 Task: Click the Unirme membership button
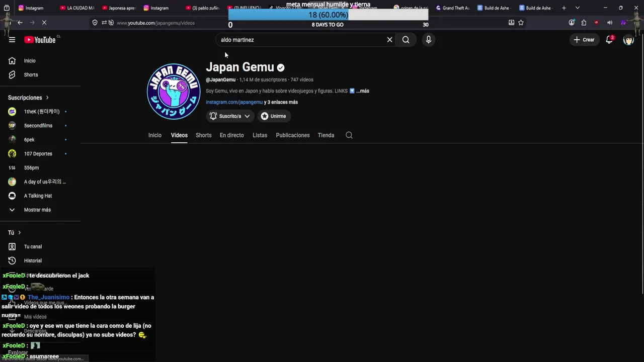(273, 116)
